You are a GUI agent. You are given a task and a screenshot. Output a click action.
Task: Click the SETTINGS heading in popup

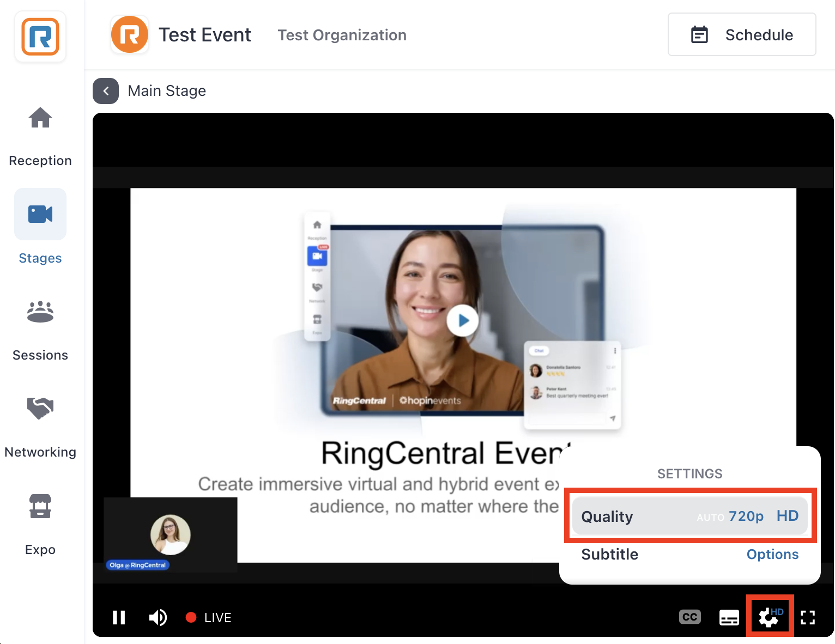pyautogui.click(x=690, y=473)
